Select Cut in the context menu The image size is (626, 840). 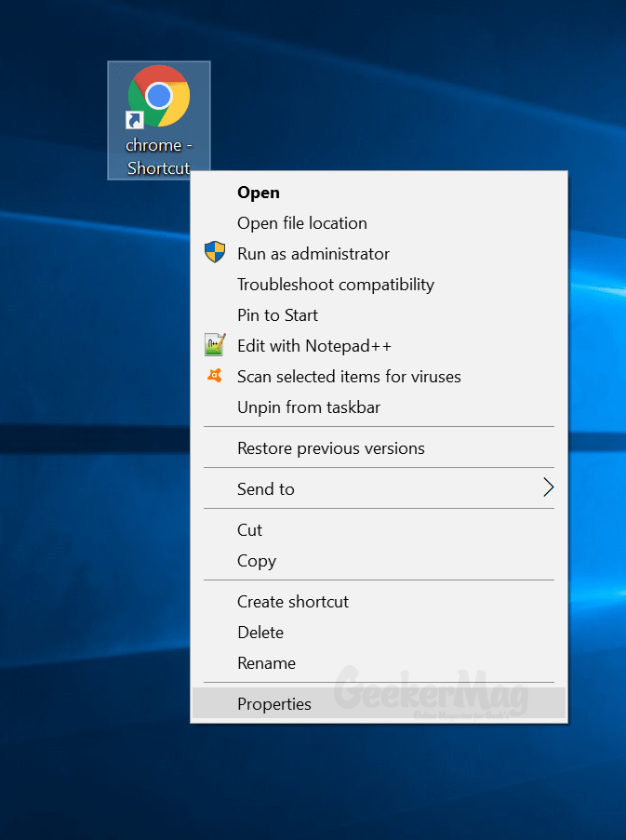coord(380,530)
